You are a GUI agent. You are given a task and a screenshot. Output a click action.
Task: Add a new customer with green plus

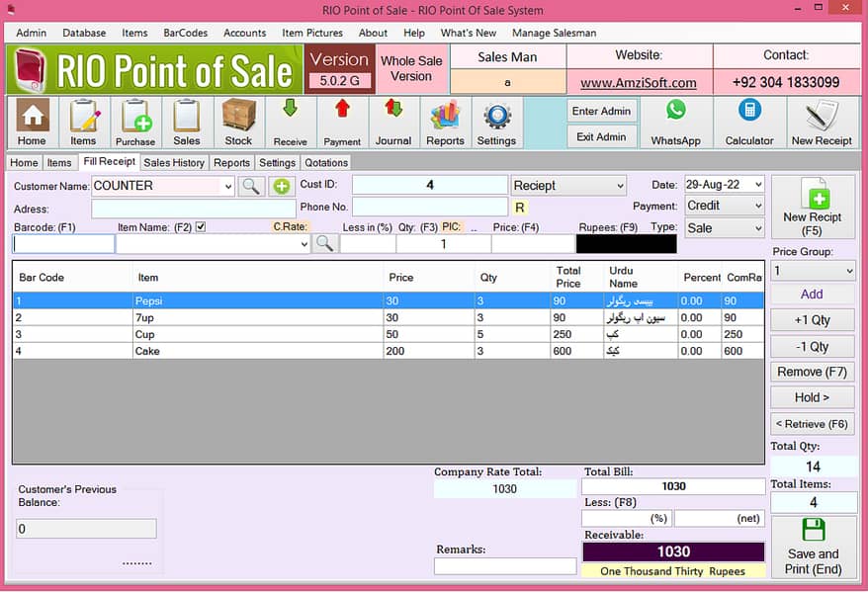pos(281,187)
